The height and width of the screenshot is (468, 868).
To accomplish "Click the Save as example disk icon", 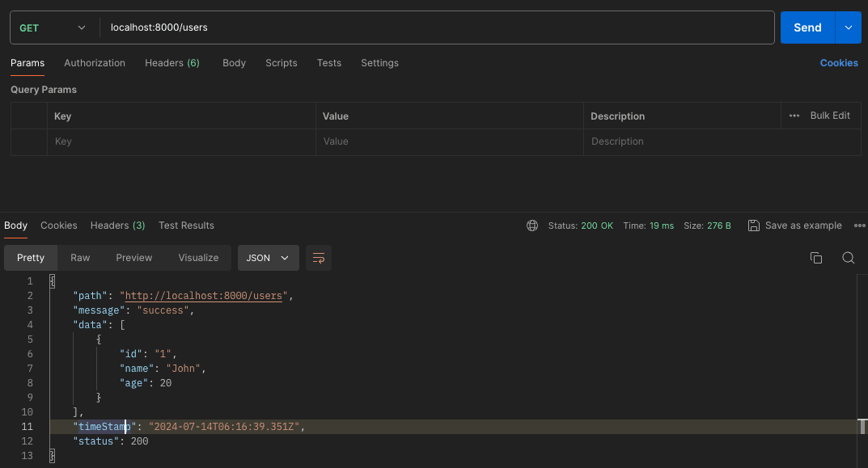I will click(753, 226).
